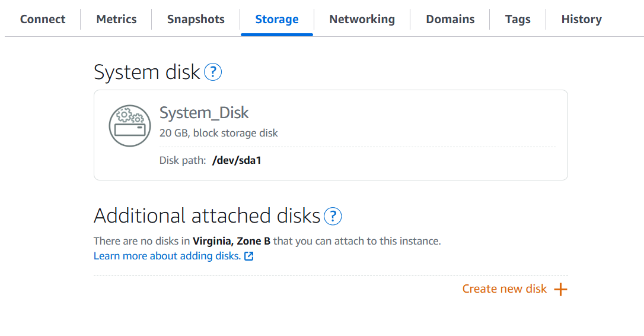This screenshot has width=644, height=336.
Task: Click the System_Disk name title
Action: pos(204,113)
